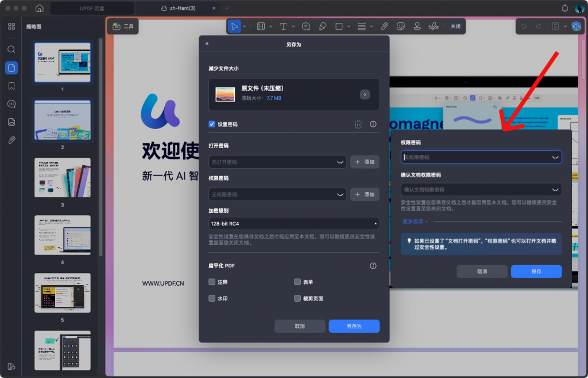Click the save disk icon
The width and height of the screenshot is (588, 378).
[555, 26]
